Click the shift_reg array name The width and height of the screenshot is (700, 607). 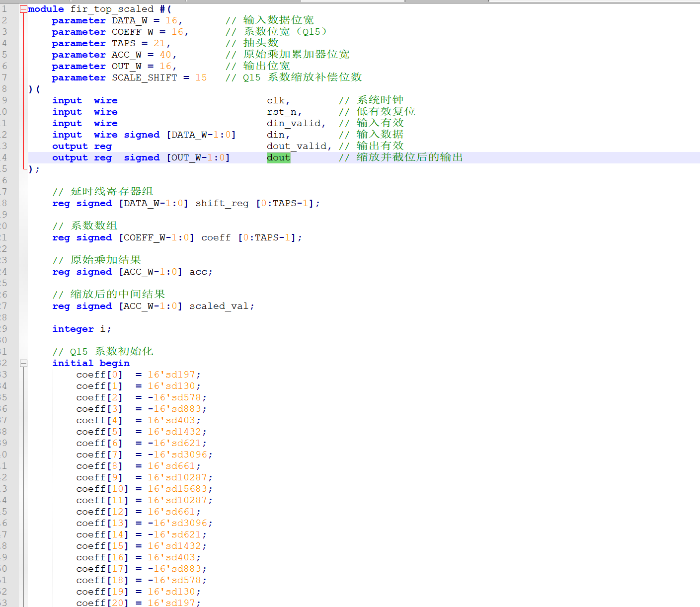tap(222, 203)
